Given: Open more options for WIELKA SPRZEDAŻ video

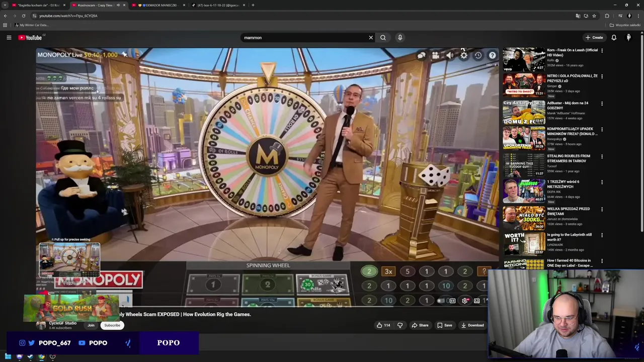Looking at the screenshot, I should pos(602,209).
